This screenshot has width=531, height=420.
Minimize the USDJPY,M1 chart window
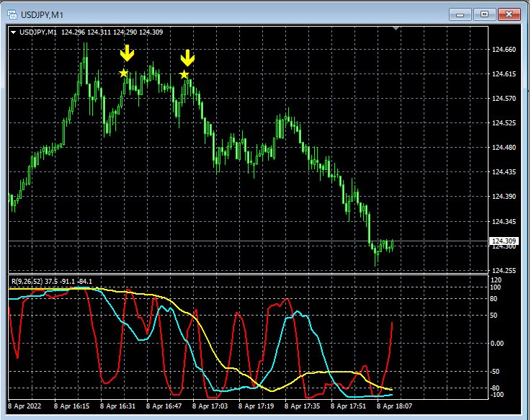(x=460, y=14)
